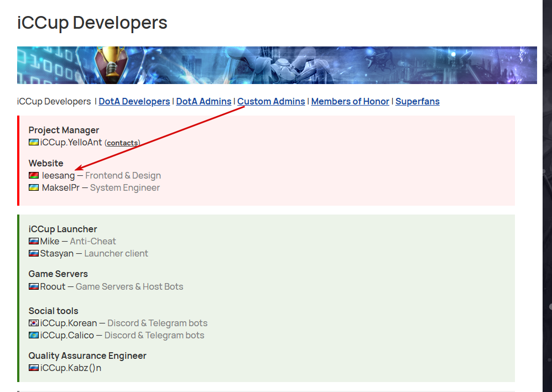Click the flag icon beside leesang
The image size is (552, 392).
pos(33,175)
